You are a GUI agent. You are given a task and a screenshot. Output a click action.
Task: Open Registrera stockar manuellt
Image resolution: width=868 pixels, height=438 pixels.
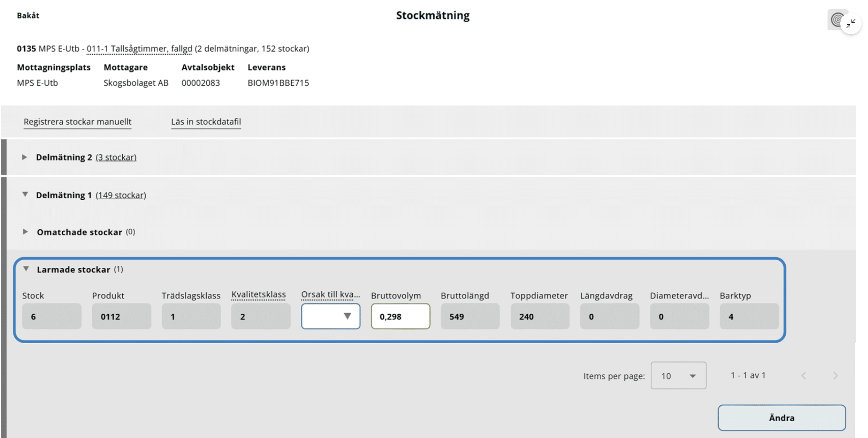tap(77, 122)
